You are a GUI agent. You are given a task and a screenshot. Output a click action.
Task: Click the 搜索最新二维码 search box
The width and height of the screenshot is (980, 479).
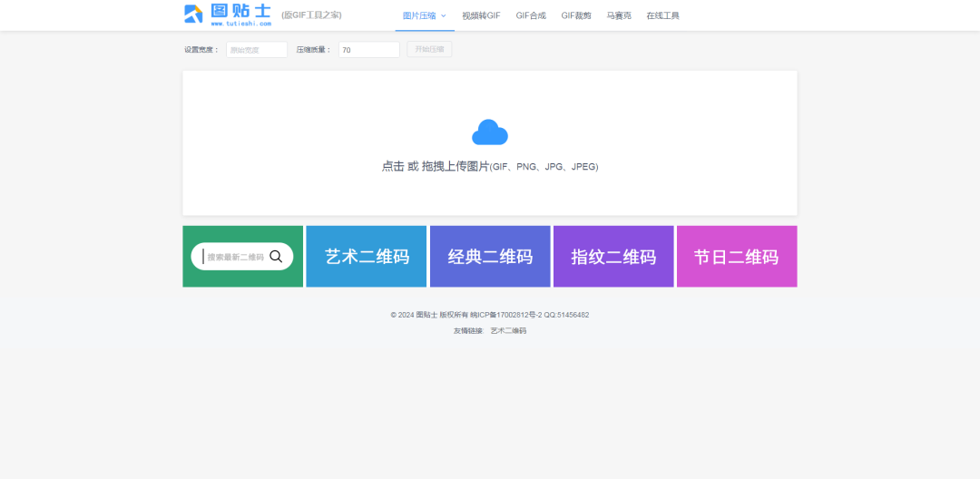[235, 257]
